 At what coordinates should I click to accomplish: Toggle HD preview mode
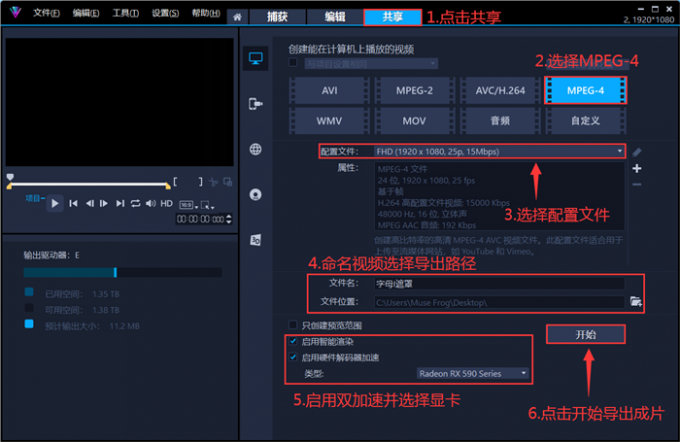tap(167, 203)
